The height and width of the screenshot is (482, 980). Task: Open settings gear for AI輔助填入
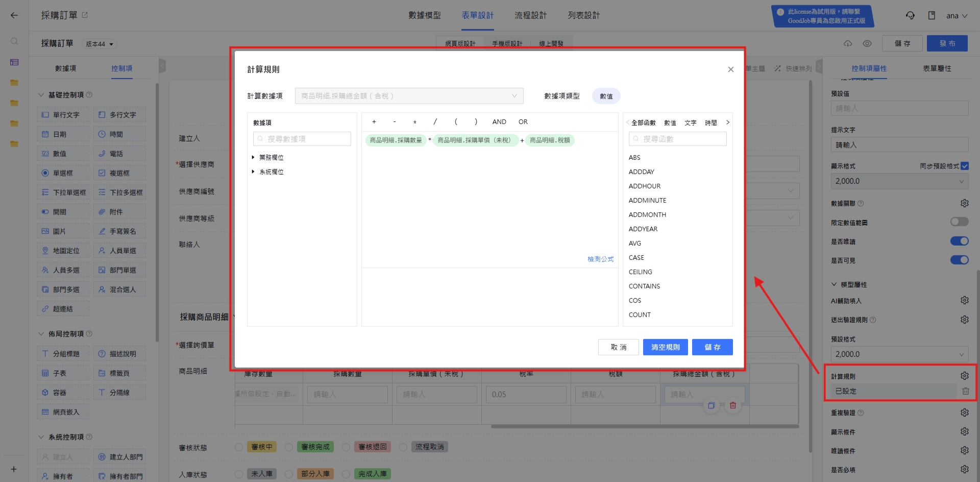pyautogui.click(x=964, y=300)
